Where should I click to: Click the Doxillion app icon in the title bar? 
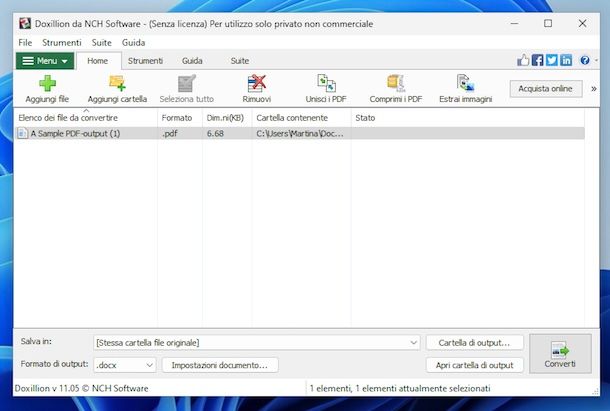pos(25,23)
